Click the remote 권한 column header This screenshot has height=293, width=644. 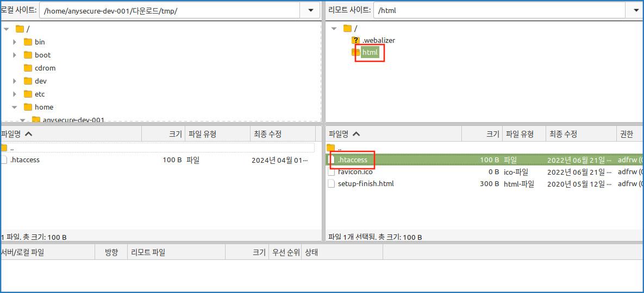(x=629, y=134)
